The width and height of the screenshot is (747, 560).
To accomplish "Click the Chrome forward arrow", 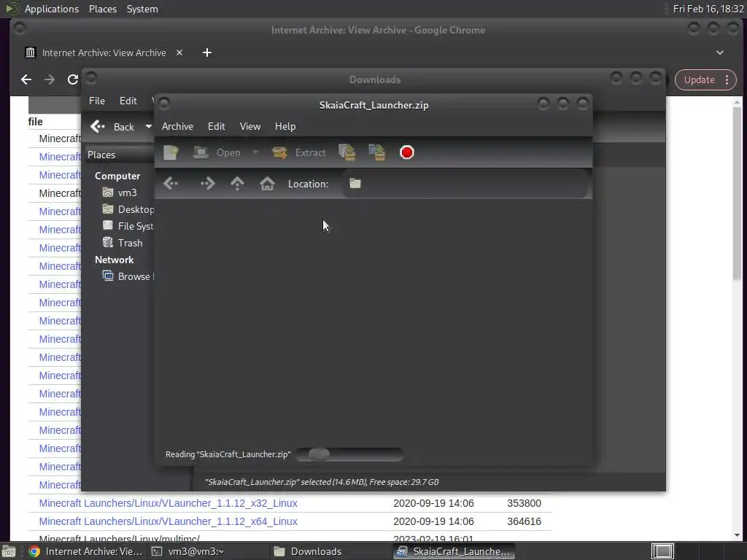I will coord(50,79).
